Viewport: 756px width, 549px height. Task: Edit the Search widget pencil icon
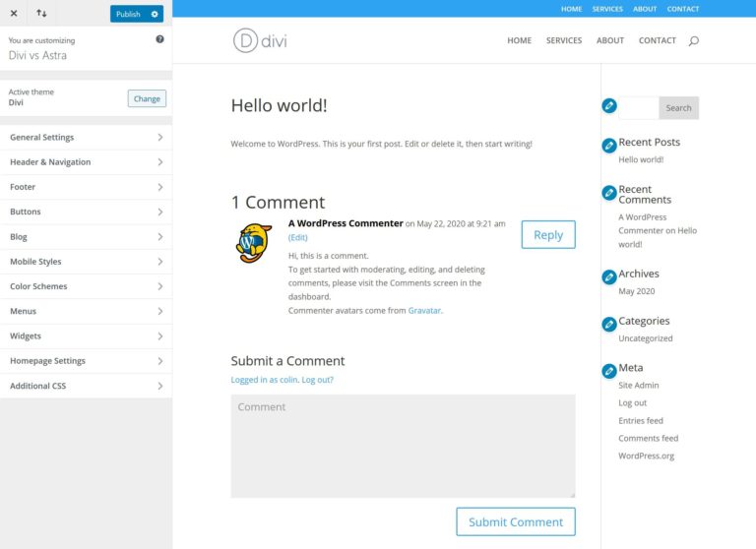609,105
